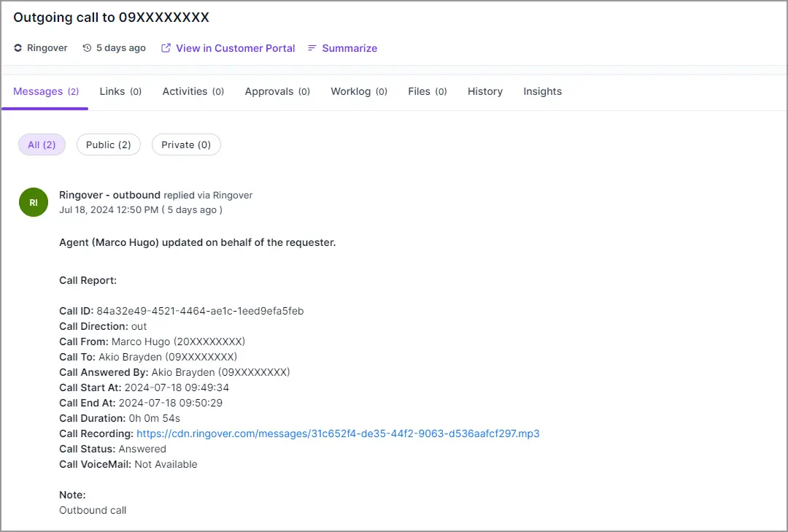Click the Call Status: Answered line

click(x=112, y=449)
